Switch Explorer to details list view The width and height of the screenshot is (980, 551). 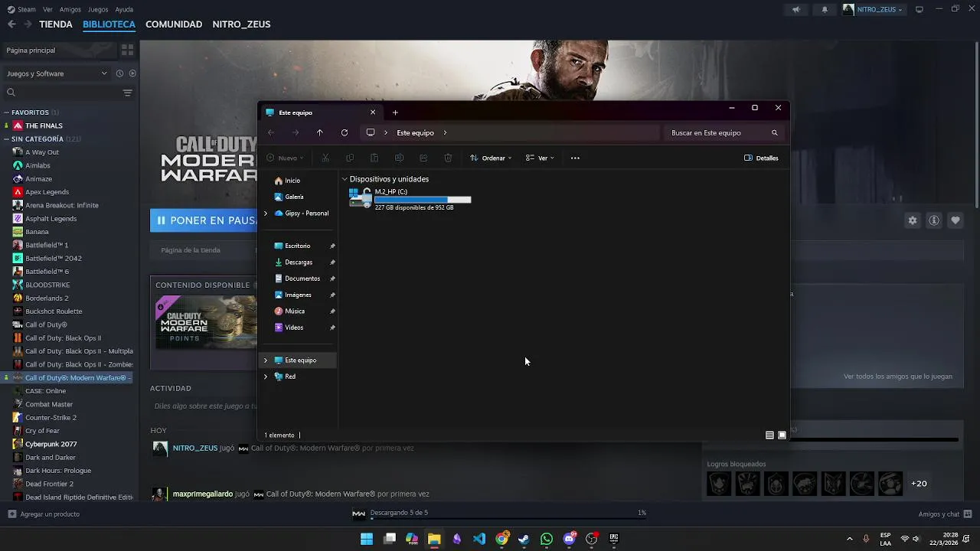tap(769, 435)
